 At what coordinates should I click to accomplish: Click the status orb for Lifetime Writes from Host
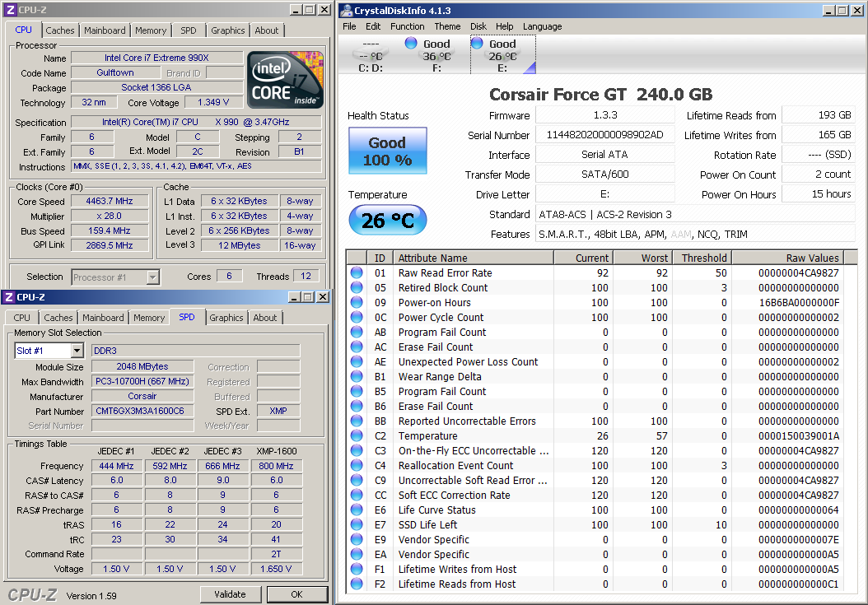357,569
